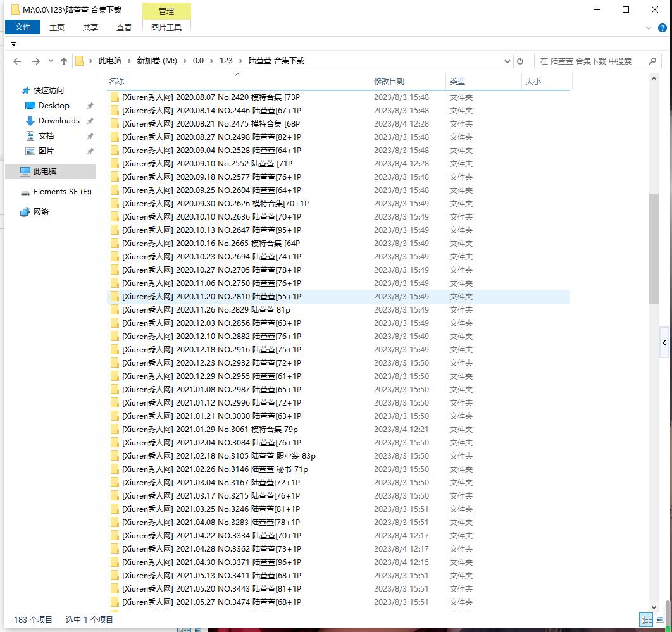The image size is (672, 632).
Task: Open the Help question mark icon
Action: (x=661, y=28)
